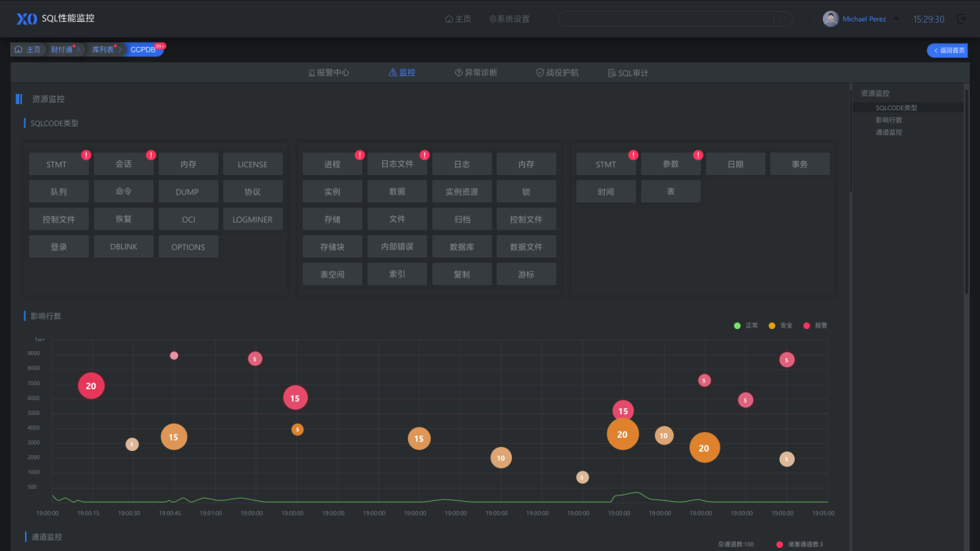Screen dimensions: 980x551
Task: Go to 库列表 in breadcrumb
Action: click(x=102, y=49)
